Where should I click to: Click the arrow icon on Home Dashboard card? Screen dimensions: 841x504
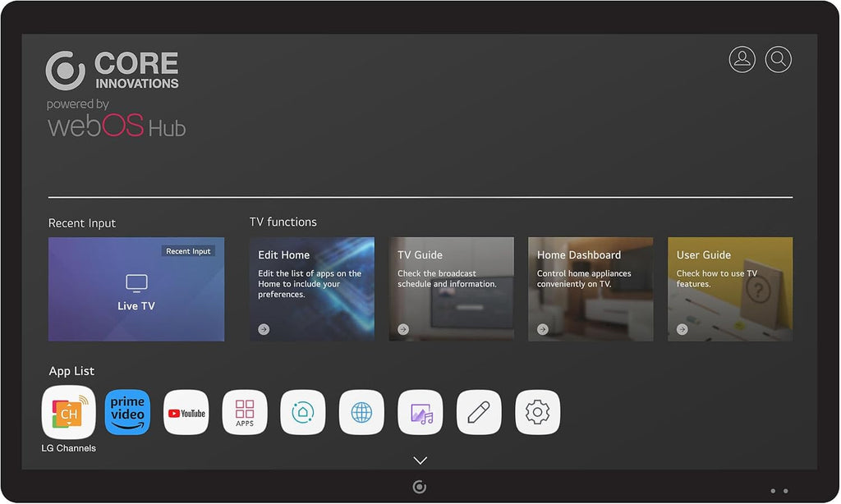(543, 329)
